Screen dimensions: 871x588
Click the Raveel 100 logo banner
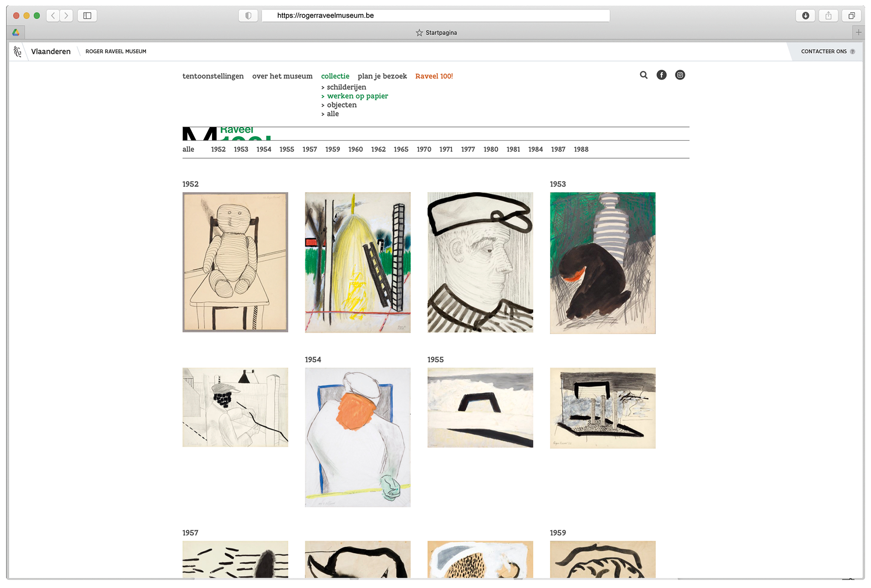[227, 133]
